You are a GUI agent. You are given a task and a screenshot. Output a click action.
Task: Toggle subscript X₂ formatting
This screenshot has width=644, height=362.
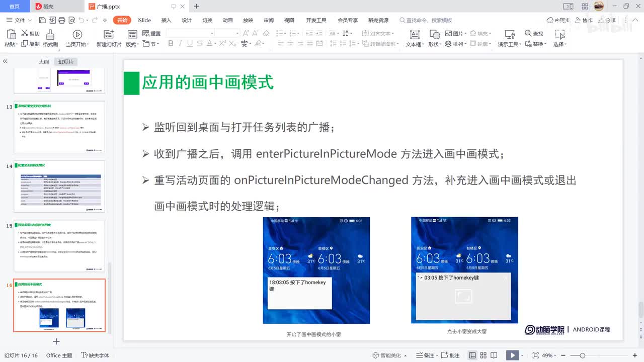click(232, 44)
